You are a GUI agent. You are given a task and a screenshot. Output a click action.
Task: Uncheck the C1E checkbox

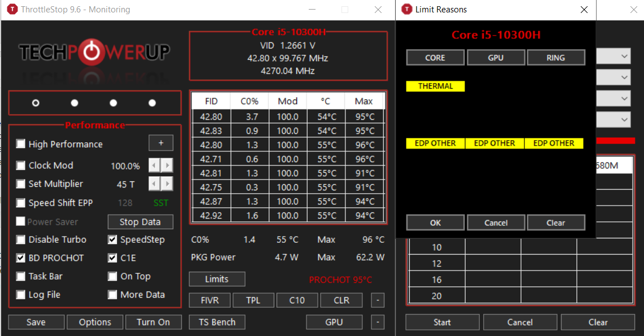(112, 258)
